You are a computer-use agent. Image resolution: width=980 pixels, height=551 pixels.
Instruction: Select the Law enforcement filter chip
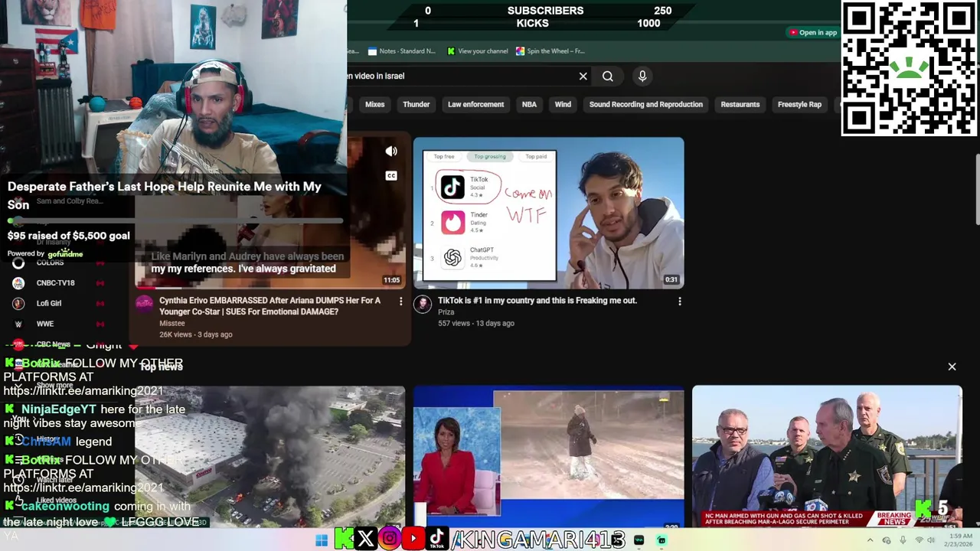click(x=475, y=104)
